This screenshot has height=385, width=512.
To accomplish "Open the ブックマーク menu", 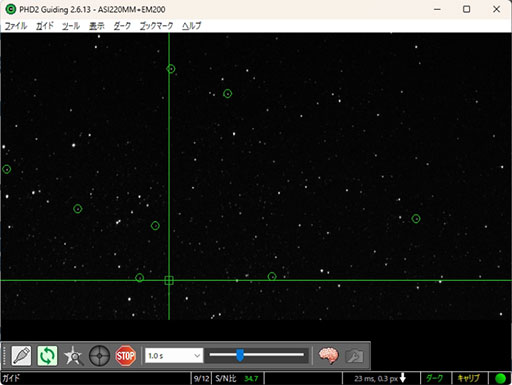I will (x=157, y=26).
